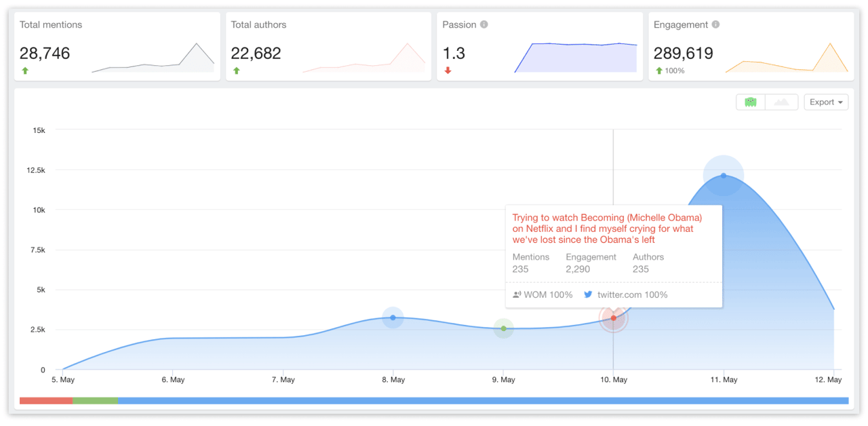Open the red tweet headline in tooltip
The width and height of the screenshot is (868, 426).
click(607, 229)
